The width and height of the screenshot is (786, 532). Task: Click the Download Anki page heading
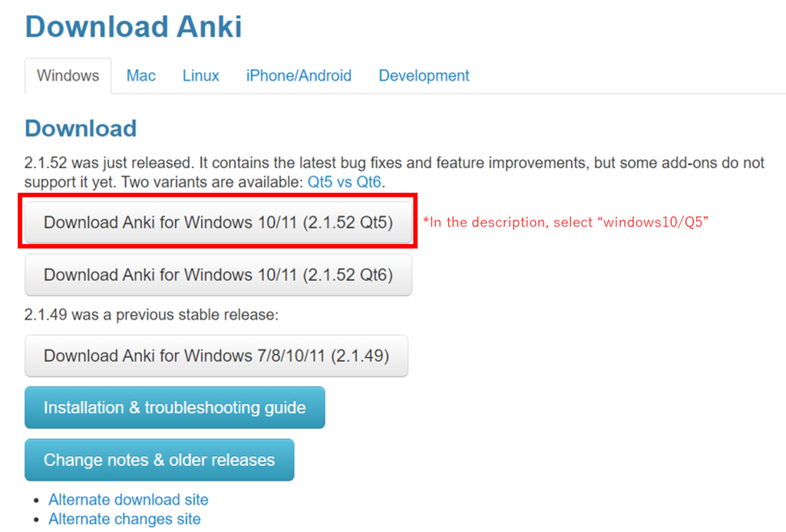(x=134, y=27)
